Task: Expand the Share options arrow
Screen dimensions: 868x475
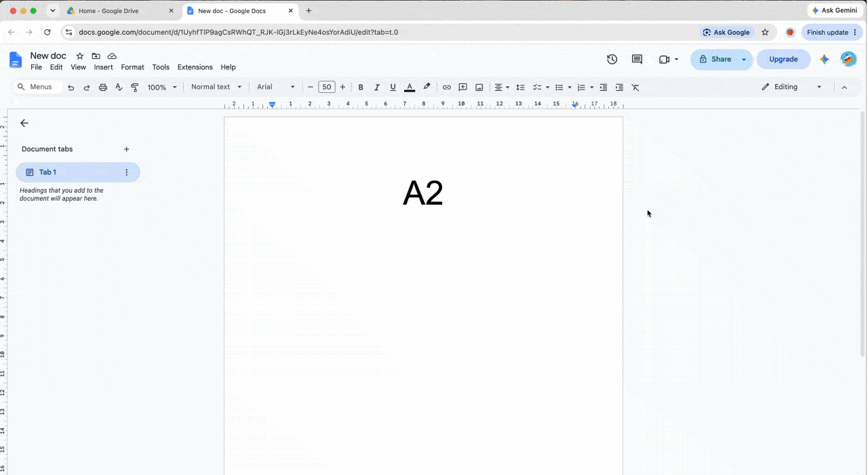Action: [x=744, y=60]
